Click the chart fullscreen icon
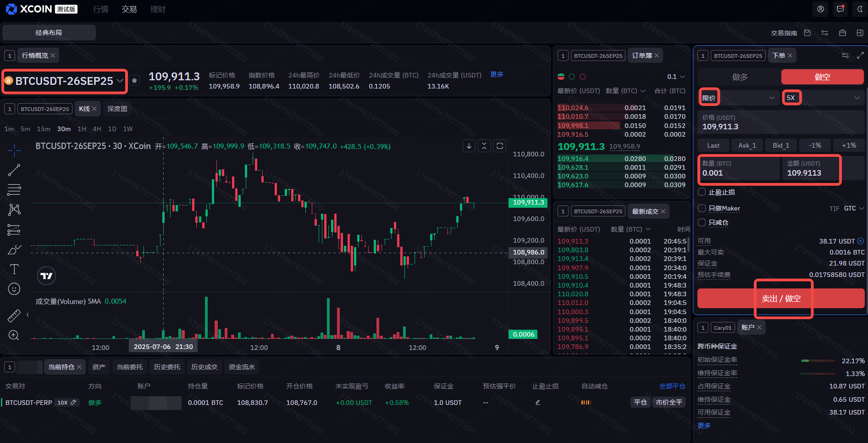The height and width of the screenshot is (443, 868). click(x=500, y=146)
